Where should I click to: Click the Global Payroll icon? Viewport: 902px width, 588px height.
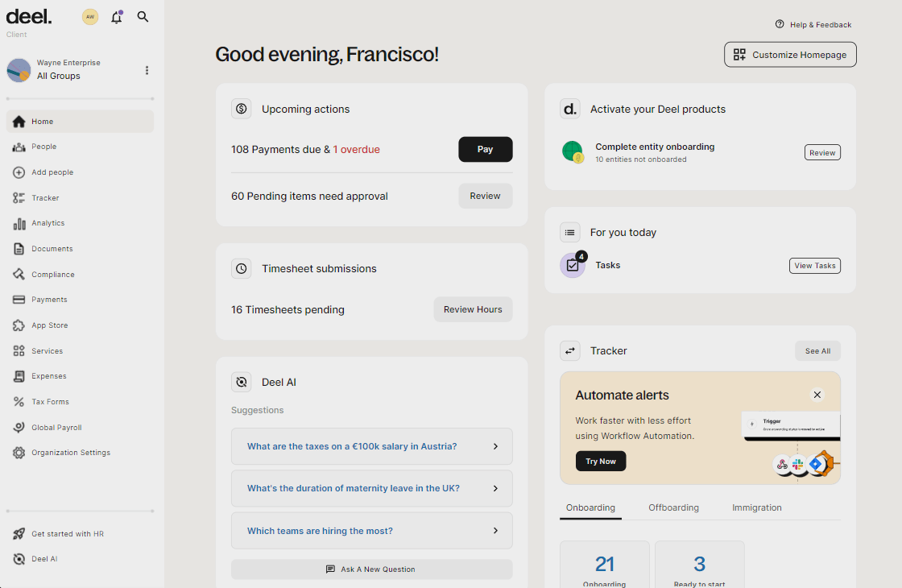pos(19,428)
